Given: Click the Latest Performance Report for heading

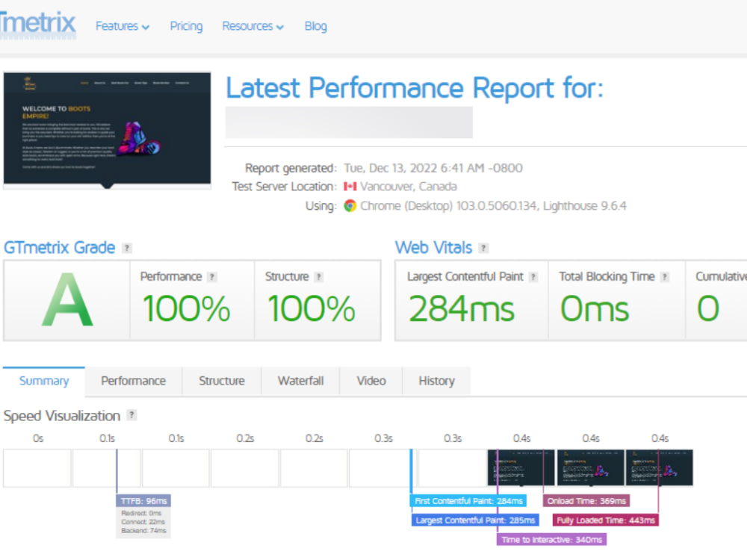Looking at the screenshot, I should (415, 88).
